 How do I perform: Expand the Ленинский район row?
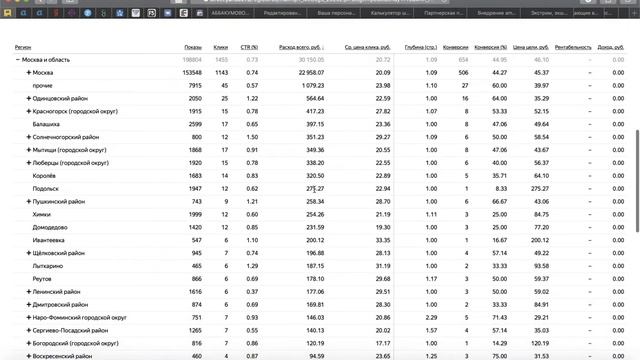pyautogui.click(x=29, y=292)
